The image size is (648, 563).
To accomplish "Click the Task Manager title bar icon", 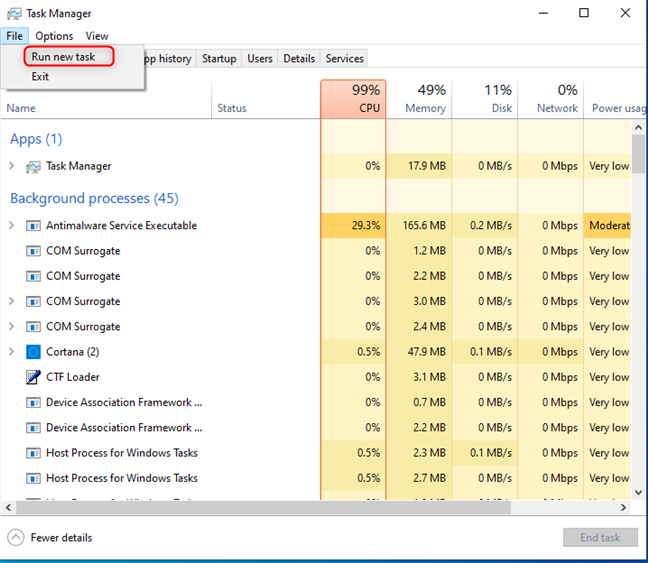I will 14,14.
